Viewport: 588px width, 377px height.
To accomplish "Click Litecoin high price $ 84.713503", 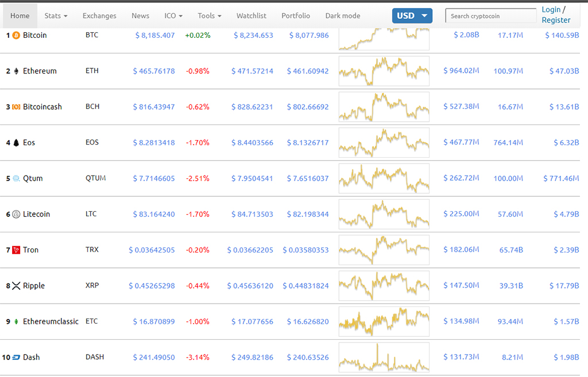I will [252, 214].
